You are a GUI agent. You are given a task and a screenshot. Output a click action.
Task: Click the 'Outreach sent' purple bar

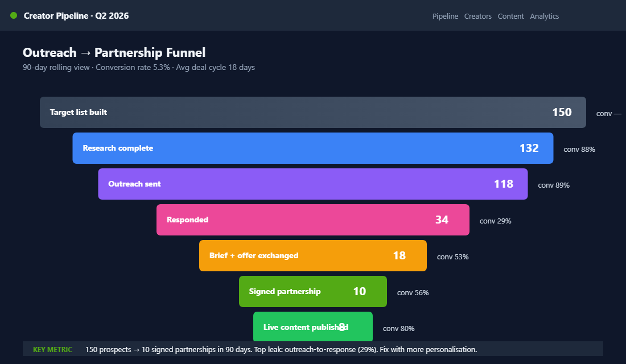tap(313, 184)
